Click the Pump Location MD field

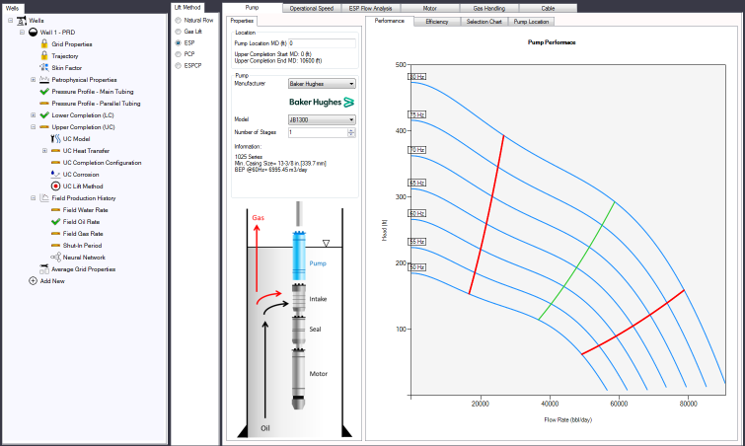coord(321,44)
